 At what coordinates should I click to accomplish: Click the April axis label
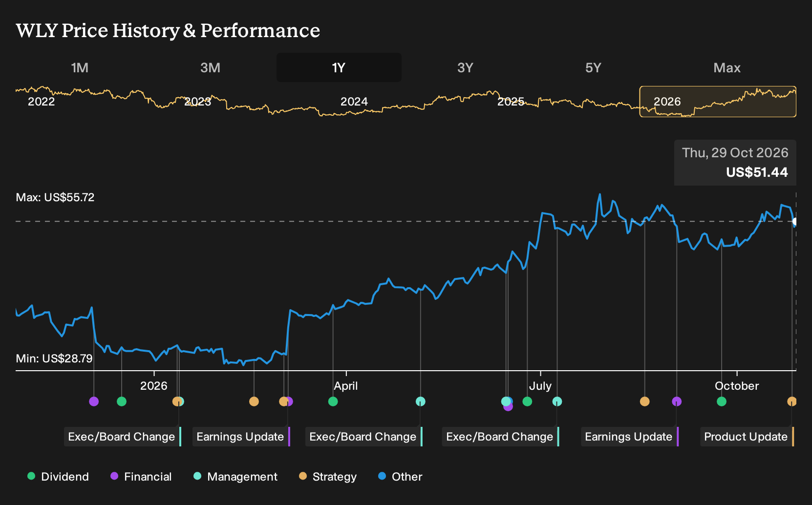click(346, 386)
